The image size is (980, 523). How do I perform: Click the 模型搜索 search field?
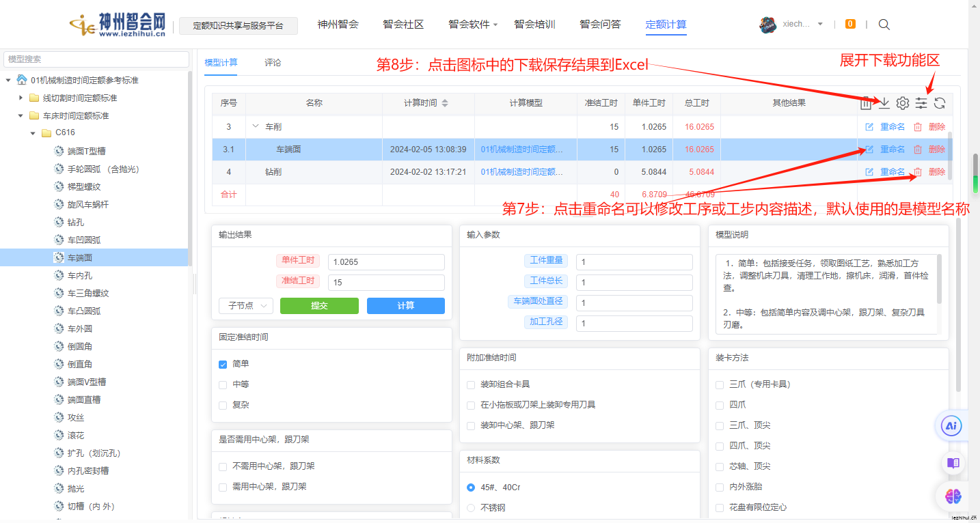(96, 59)
